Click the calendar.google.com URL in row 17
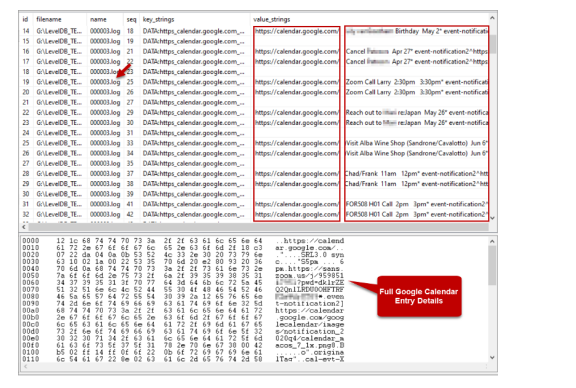 [x=296, y=62]
